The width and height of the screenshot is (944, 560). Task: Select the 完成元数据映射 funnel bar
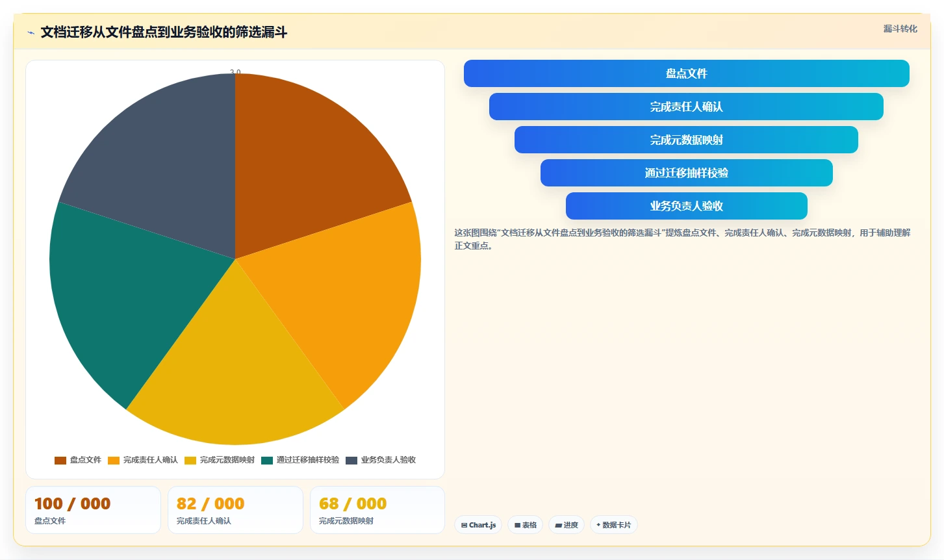point(686,140)
